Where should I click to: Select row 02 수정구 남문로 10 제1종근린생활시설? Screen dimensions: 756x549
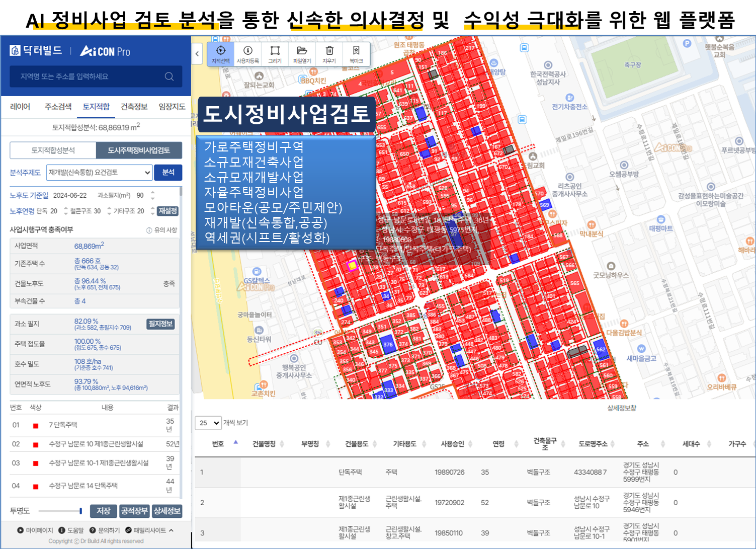(x=95, y=444)
